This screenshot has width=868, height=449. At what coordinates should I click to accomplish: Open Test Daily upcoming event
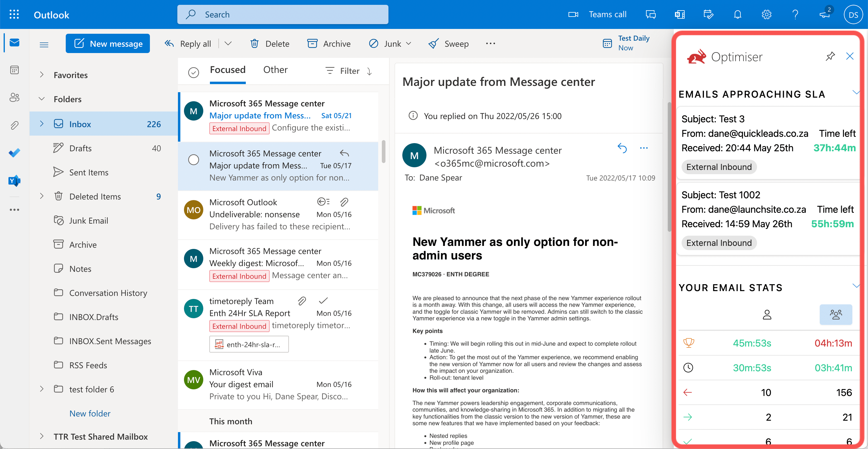pyautogui.click(x=626, y=43)
